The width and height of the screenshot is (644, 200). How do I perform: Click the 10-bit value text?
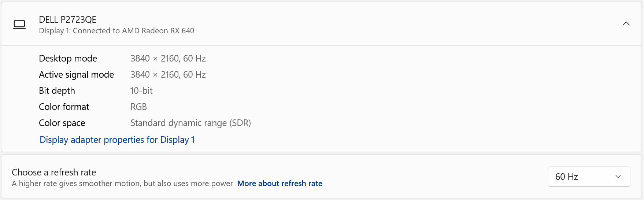point(141,91)
